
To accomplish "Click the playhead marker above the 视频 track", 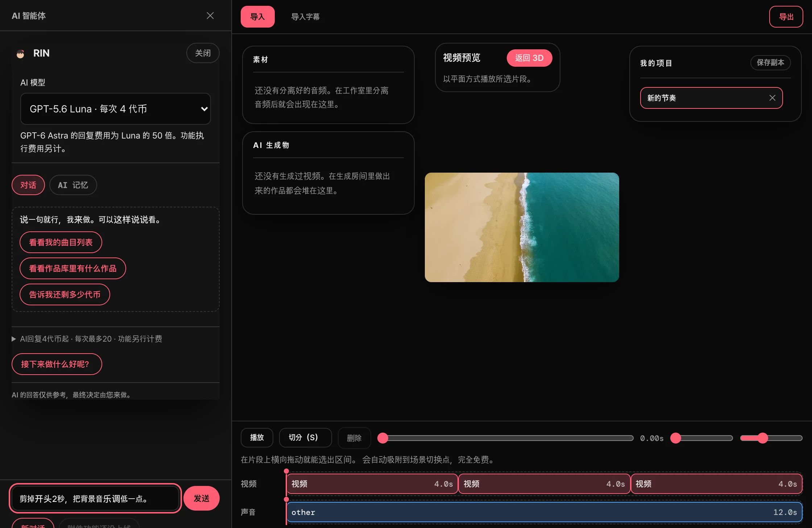I will (x=286, y=471).
